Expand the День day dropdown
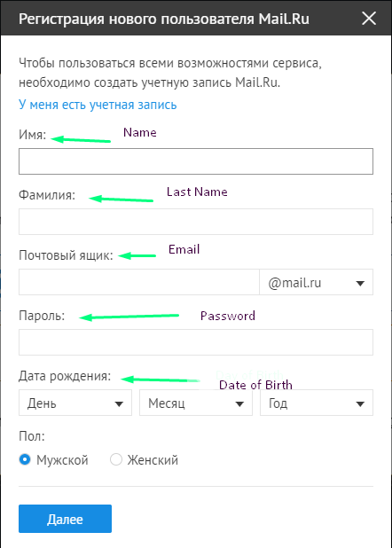Image resolution: width=392 pixels, height=548 pixels. tap(75, 403)
